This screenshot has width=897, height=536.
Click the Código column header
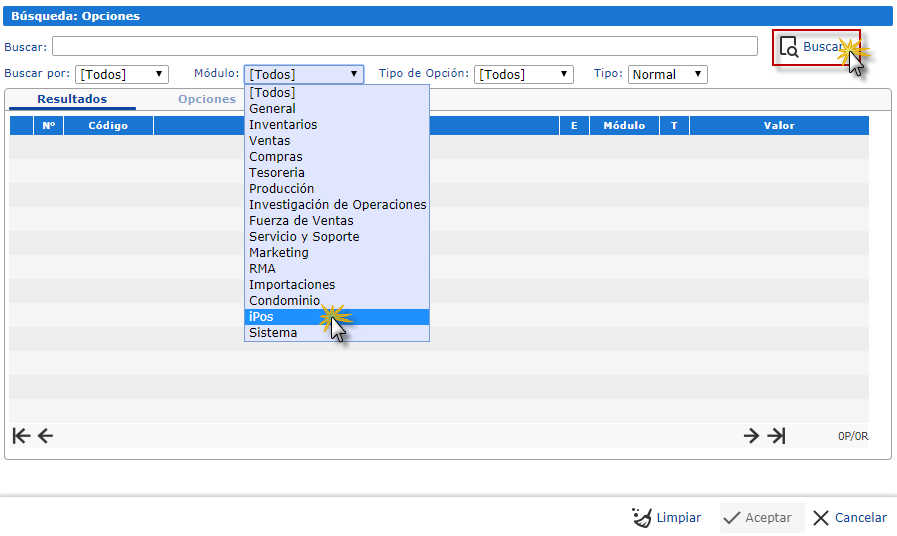tap(108, 126)
